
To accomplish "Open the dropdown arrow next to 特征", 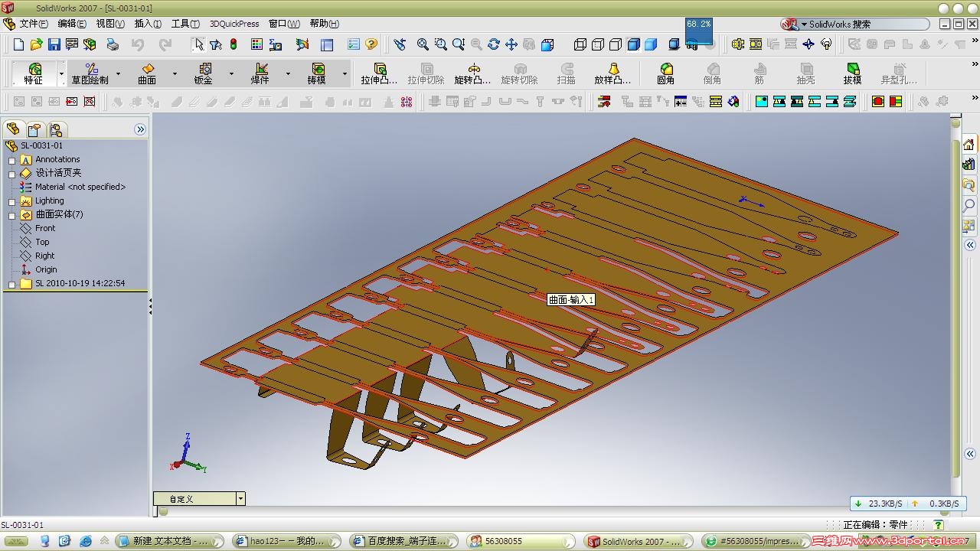I will [61, 73].
